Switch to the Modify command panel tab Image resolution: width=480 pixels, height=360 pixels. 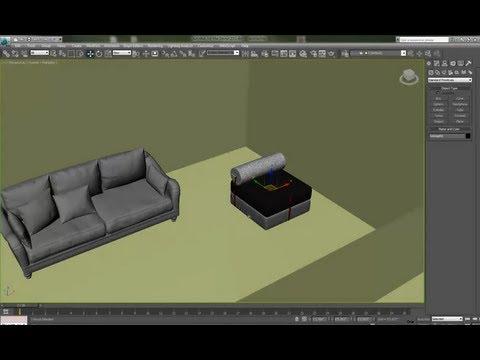[437, 63]
